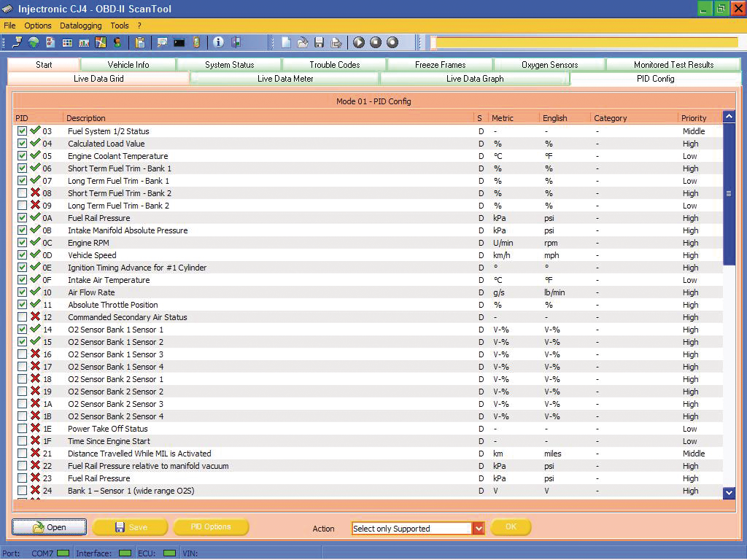Viewport: 747px width, 560px height.
Task: Click the magnifier search icon on the toolbar
Action: (x=160, y=42)
